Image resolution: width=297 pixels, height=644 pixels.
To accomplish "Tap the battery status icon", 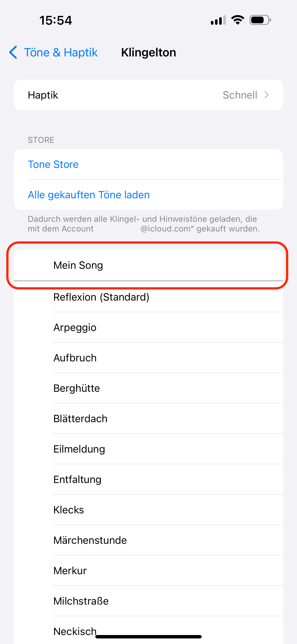I will pos(260,20).
